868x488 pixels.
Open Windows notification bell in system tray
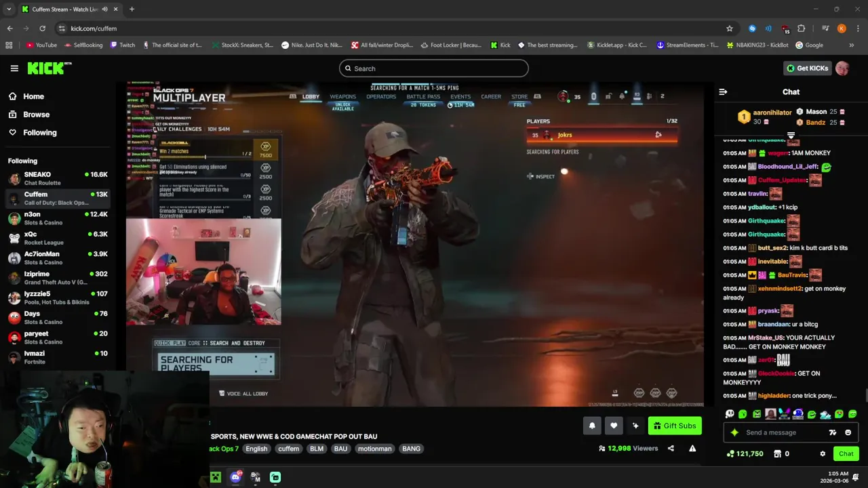856,477
